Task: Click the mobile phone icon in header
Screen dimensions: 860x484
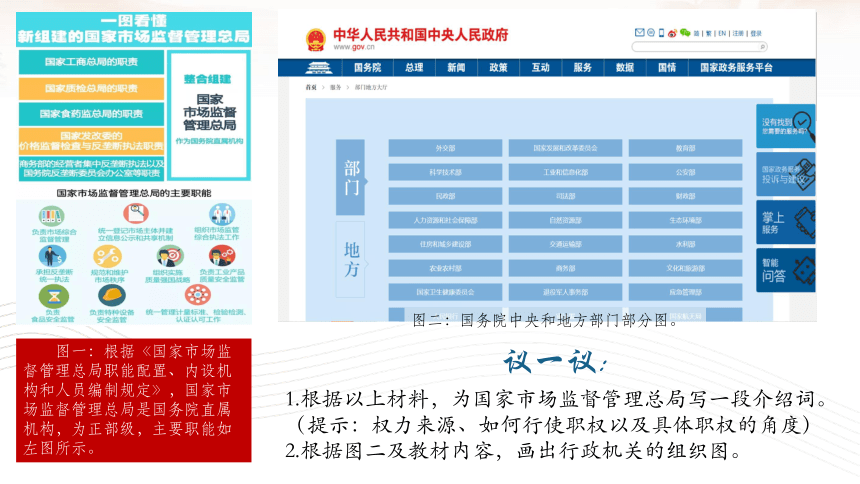Action: [661, 33]
